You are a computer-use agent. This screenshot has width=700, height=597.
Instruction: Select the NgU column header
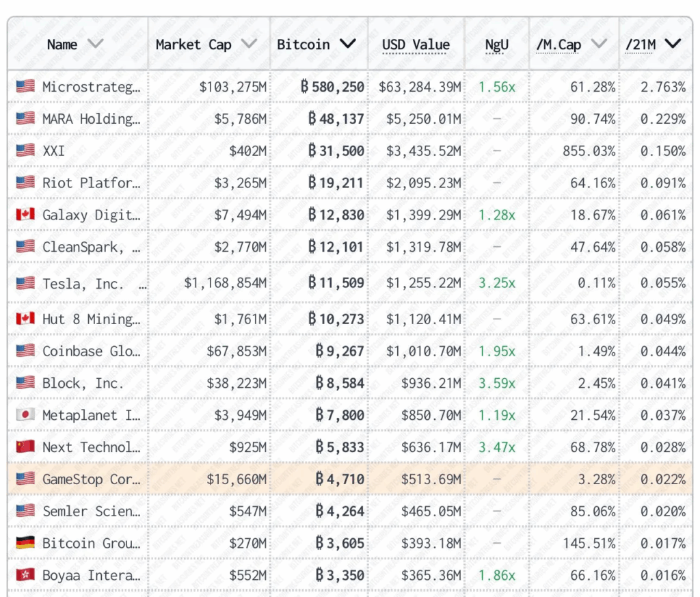tap(496, 45)
